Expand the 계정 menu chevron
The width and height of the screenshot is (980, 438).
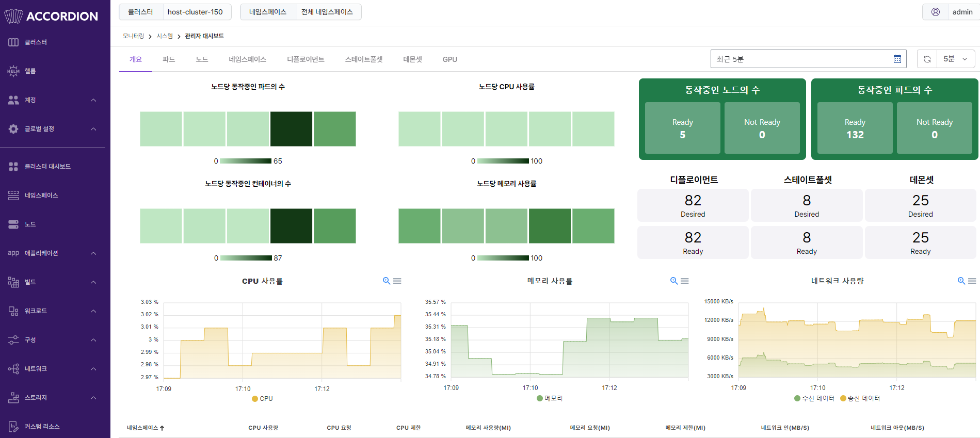[93, 100]
